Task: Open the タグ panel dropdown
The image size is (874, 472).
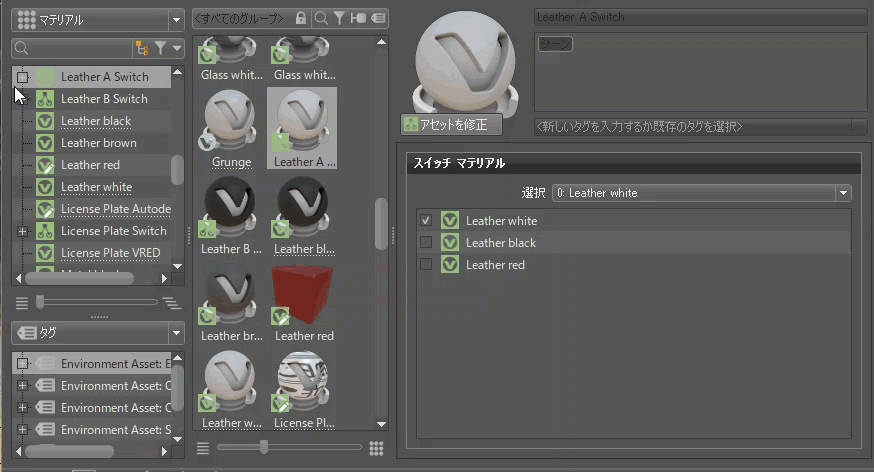Action: tap(176, 333)
